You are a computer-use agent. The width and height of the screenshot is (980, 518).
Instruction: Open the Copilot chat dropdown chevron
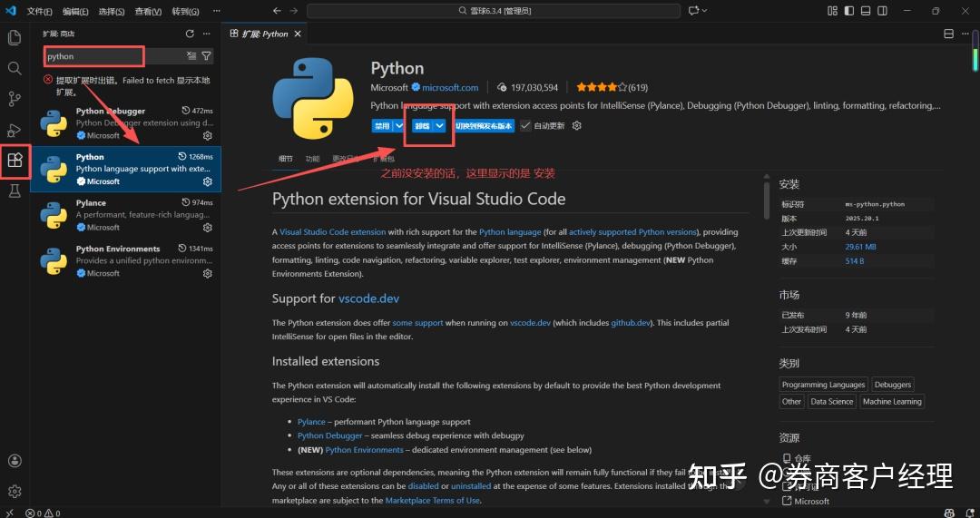(704, 11)
